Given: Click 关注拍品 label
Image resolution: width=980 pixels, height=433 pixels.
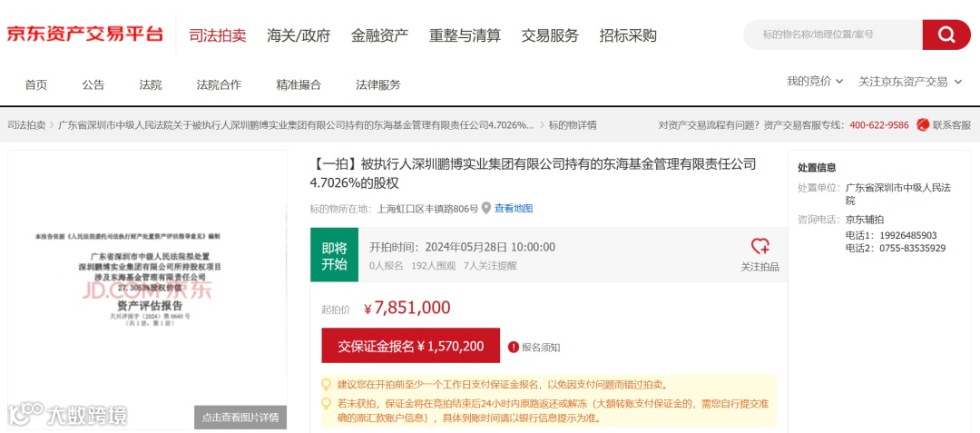Looking at the screenshot, I should [760, 267].
